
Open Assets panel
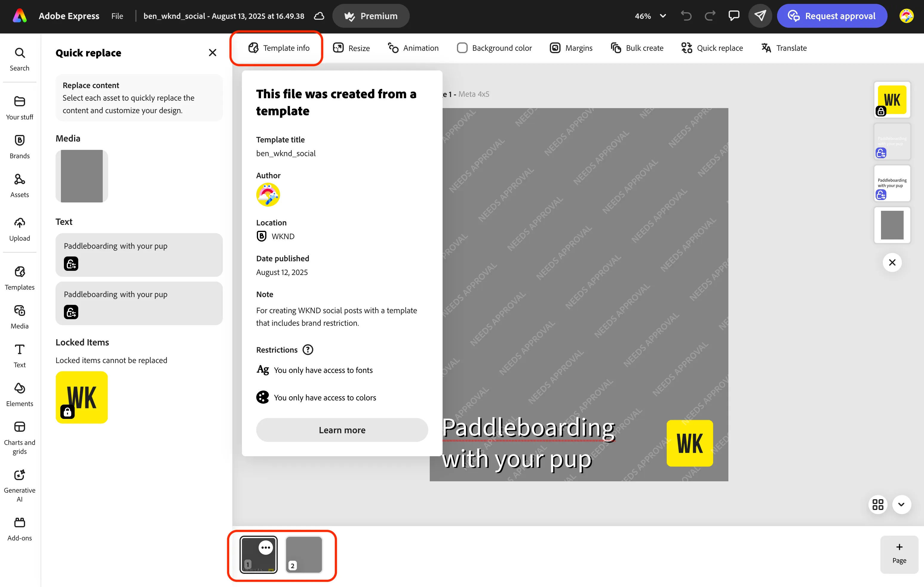tap(20, 186)
